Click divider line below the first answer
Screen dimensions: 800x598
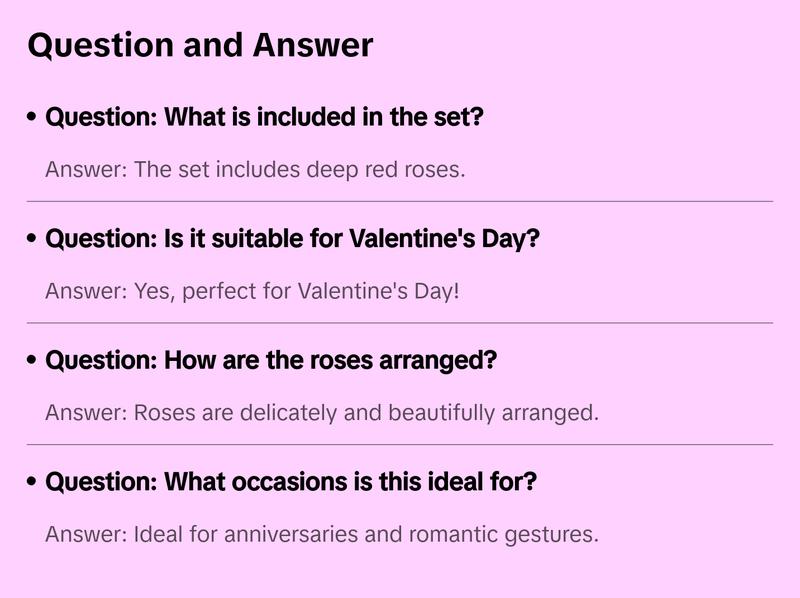pyautogui.click(x=400, y=201)
